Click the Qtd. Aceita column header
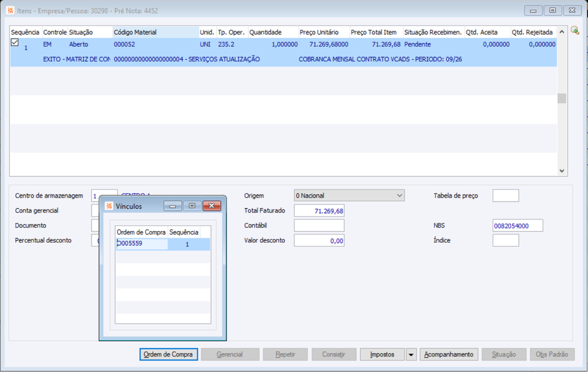 coord(487,32)
